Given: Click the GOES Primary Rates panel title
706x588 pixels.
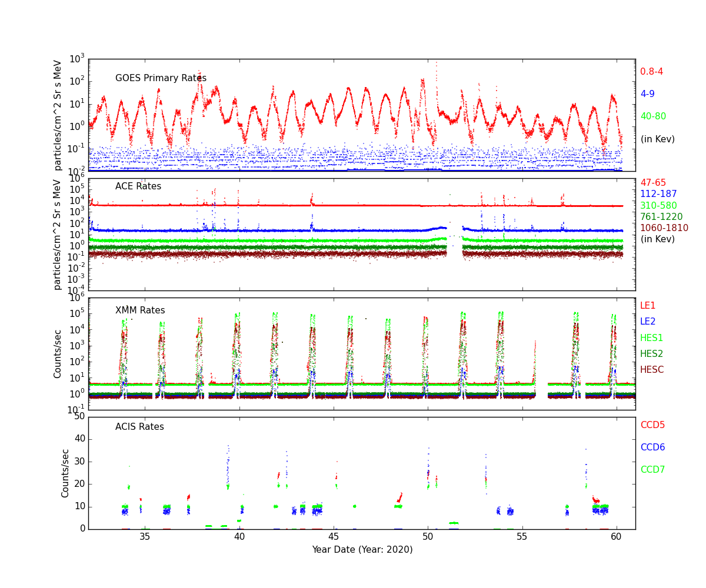Looking at the screenshot, I should tap(161, 78).
